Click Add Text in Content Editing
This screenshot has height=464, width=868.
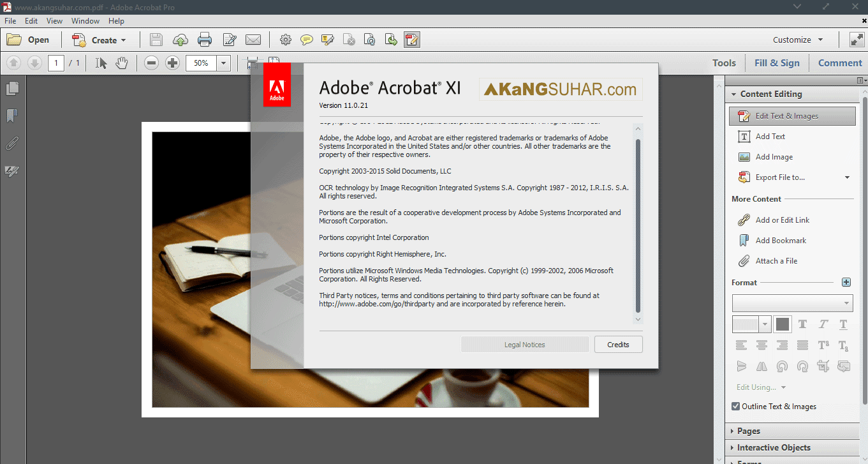click(x=762, y=137)
